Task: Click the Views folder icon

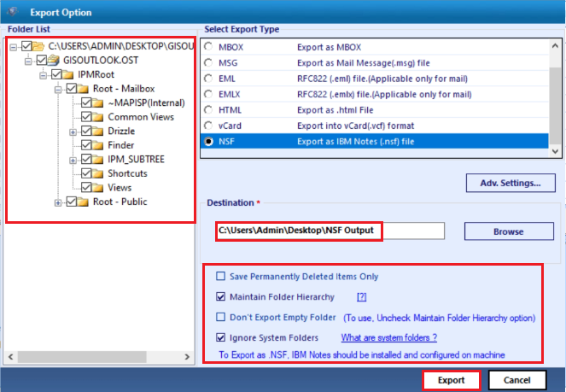Action: coord(97,187)
